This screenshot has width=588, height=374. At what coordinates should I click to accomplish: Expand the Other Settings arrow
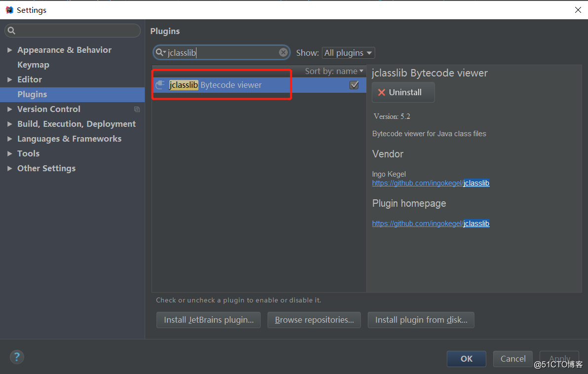tap(10, 168)
